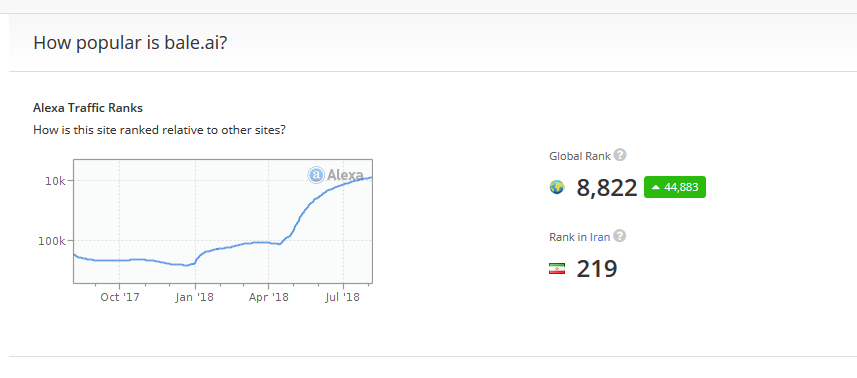Click the Iran flag icon beside 219

557,269
